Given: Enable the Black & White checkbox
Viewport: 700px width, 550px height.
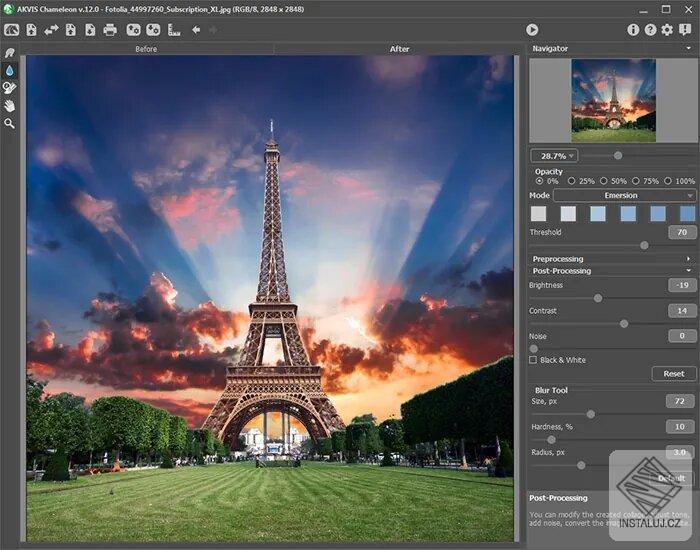Looking at the screenshot, I should 533,360.
